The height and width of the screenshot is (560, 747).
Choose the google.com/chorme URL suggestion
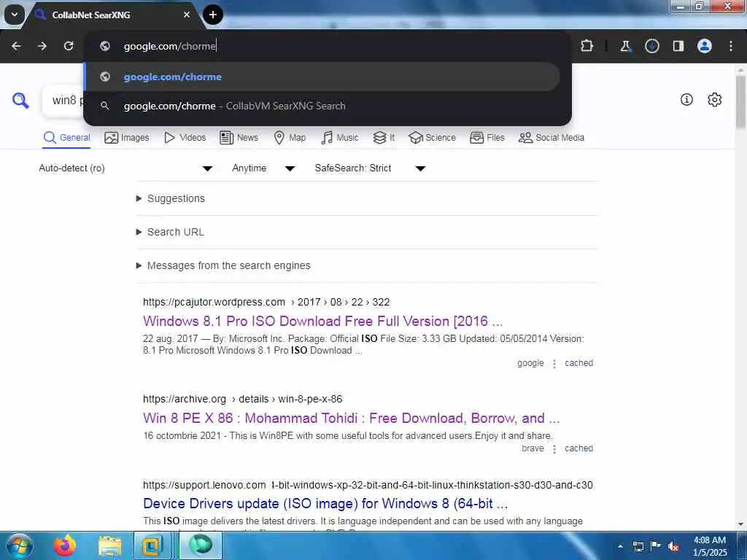(322, 77)
